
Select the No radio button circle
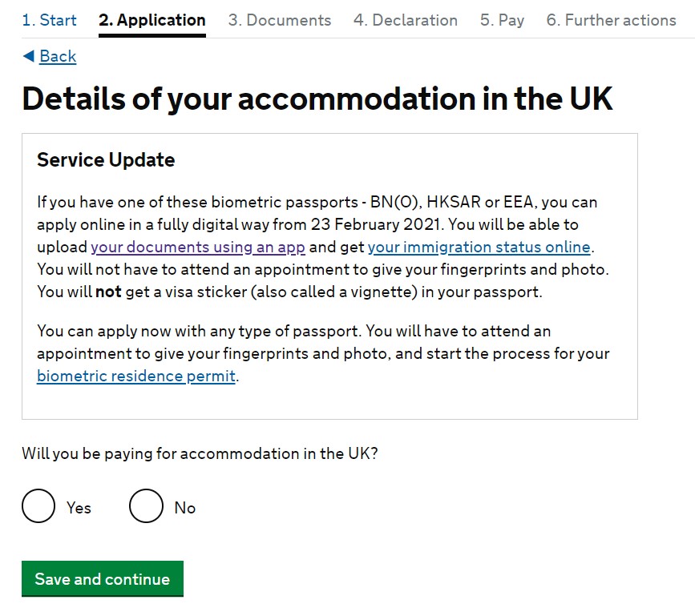pyautogui.click(x=146, y=506)
